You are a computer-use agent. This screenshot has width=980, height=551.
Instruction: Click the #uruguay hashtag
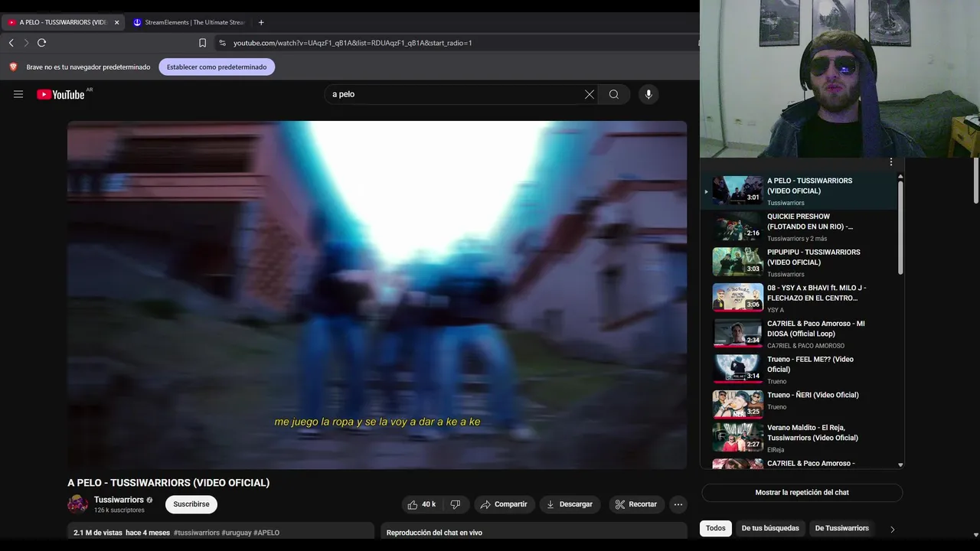237,533
